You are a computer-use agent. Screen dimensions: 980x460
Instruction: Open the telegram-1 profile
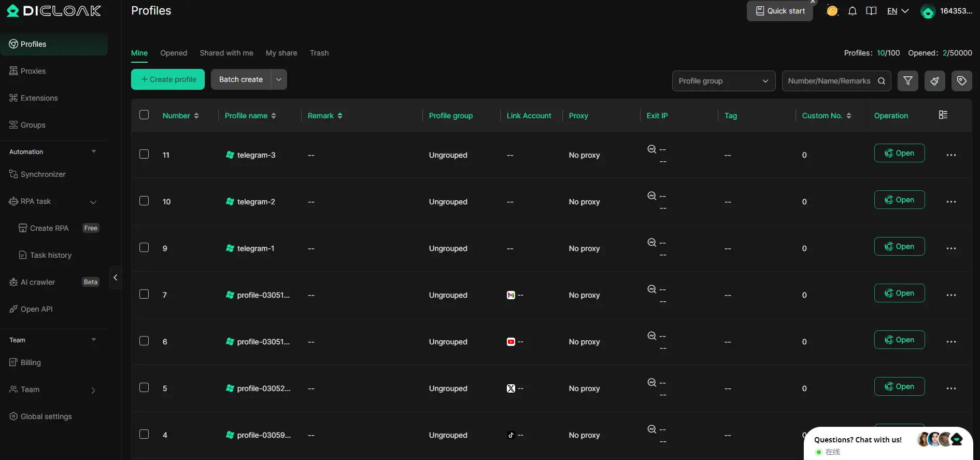[899, 246]
